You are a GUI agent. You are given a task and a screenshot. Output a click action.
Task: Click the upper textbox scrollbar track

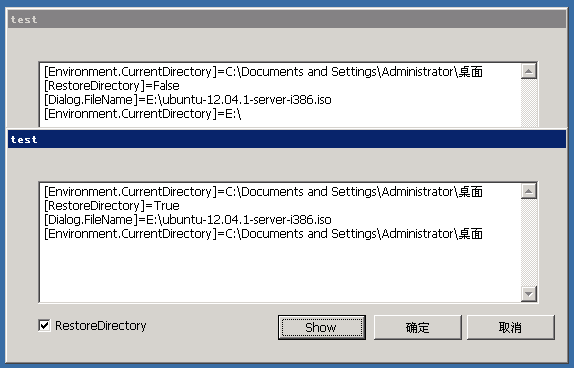click(529, 103)
